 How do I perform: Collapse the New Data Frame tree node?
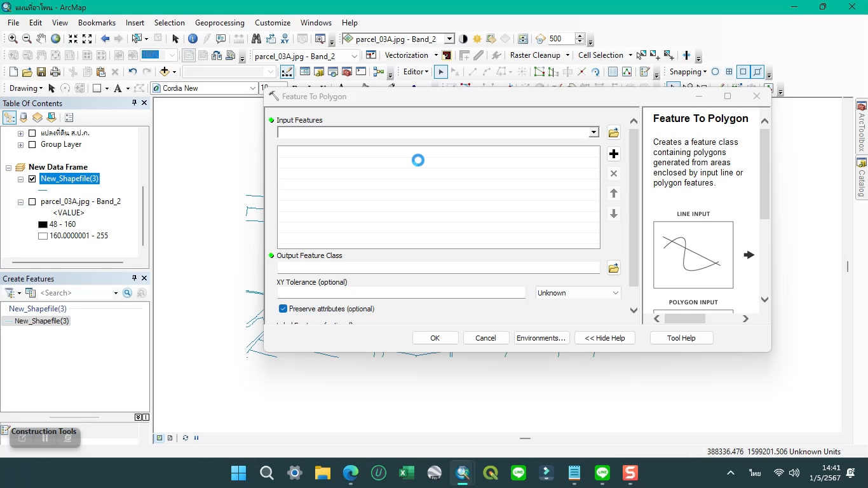tap(9, 168)
